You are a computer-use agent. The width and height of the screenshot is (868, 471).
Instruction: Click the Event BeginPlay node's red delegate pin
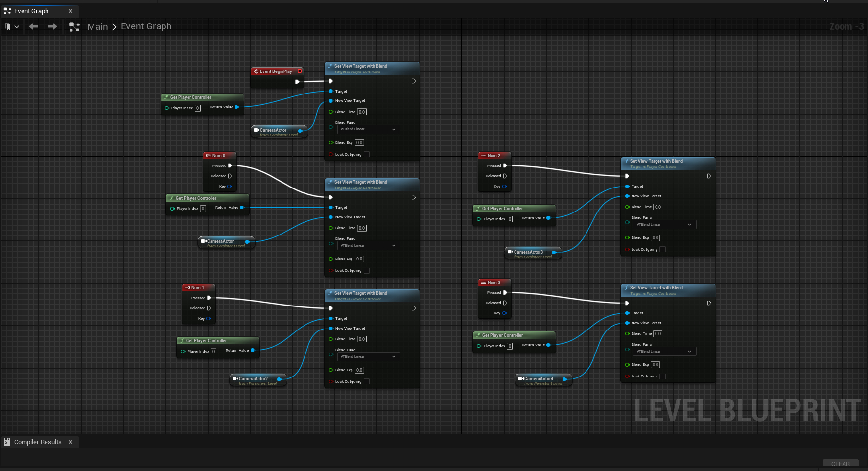(300, 71)
